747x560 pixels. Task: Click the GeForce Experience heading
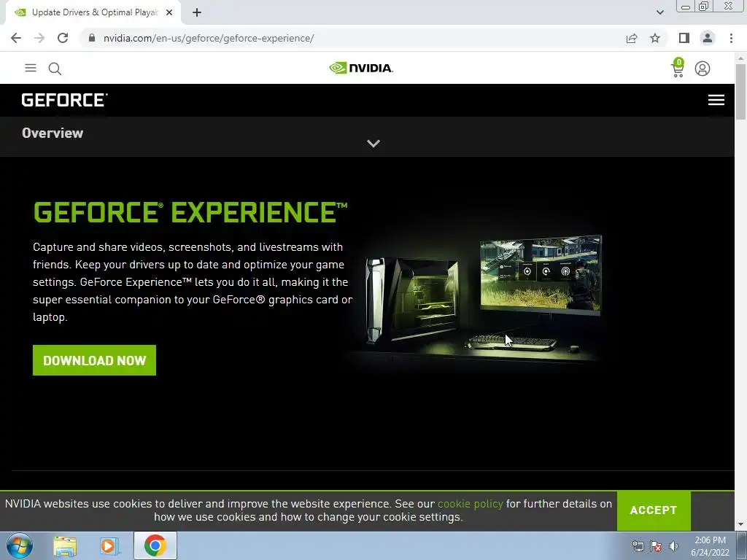pyautogui.click(x=190, y=212)
